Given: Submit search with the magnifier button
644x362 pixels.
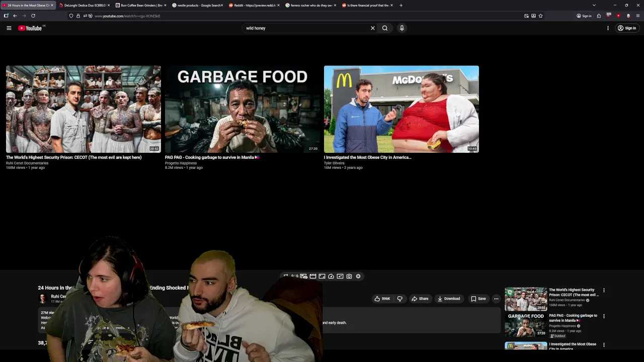Looking at the screenshot, I should point(385,28).
